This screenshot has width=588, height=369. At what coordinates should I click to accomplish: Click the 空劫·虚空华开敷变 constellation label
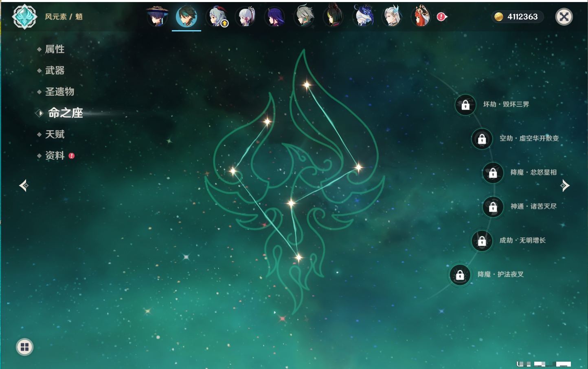pos(529,138)
